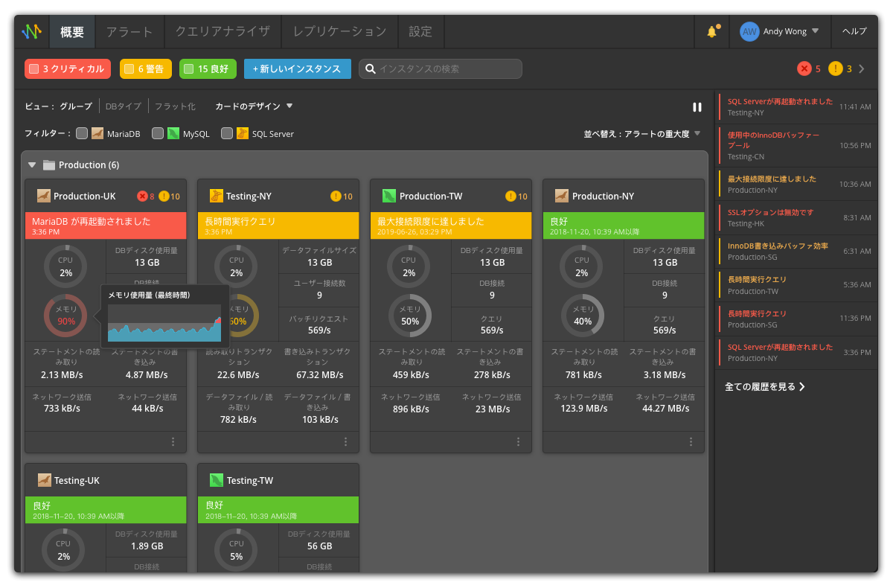Click the MySQL icon on the Testing-TW card
Screen dimensions: 893x588
pyautogui.click(x=217, y=480)
